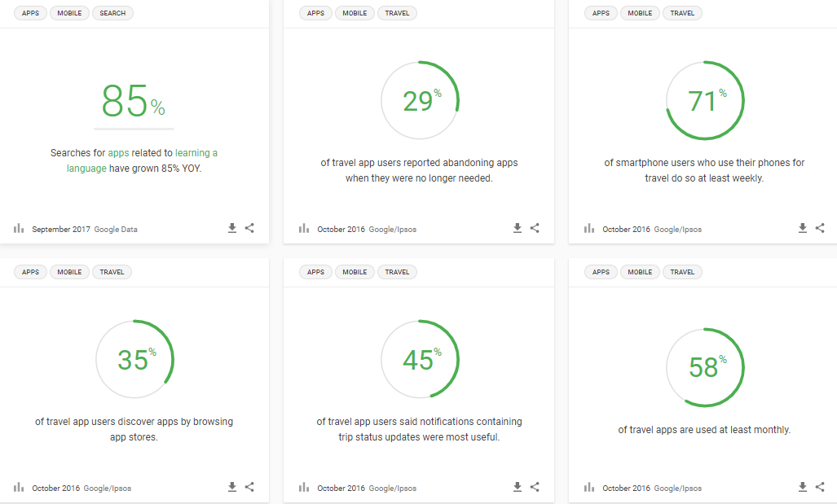Filter by APPS tag on the 45% card

click(x=315, y=272)
